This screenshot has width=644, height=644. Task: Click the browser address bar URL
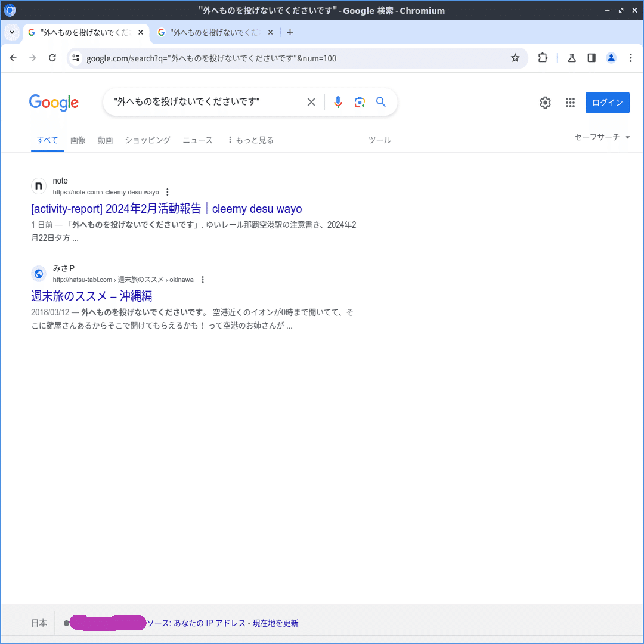pyautogui.click(x=211, y=58)
